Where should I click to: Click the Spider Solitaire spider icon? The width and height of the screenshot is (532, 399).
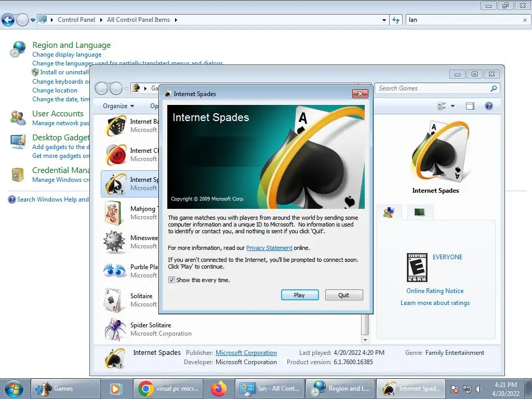115,329
